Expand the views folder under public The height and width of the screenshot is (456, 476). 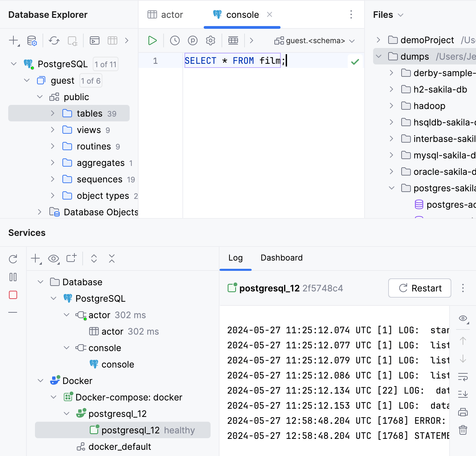[52, 130]
